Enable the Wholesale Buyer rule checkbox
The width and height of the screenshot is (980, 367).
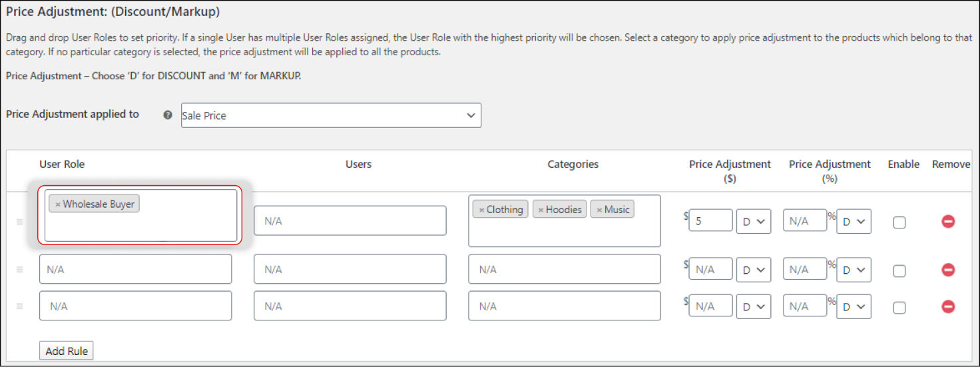tap(899, 222)
